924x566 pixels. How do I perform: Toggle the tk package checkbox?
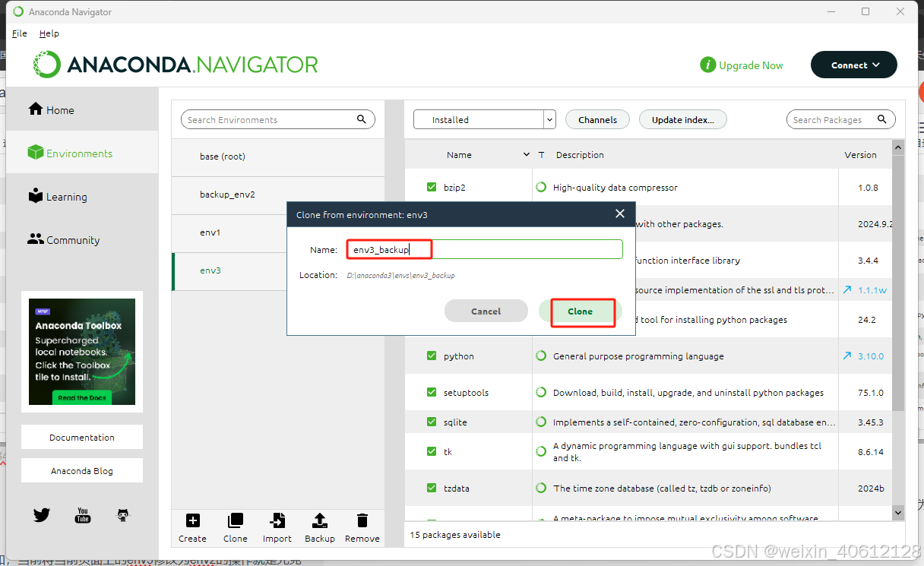click(432, 451)
